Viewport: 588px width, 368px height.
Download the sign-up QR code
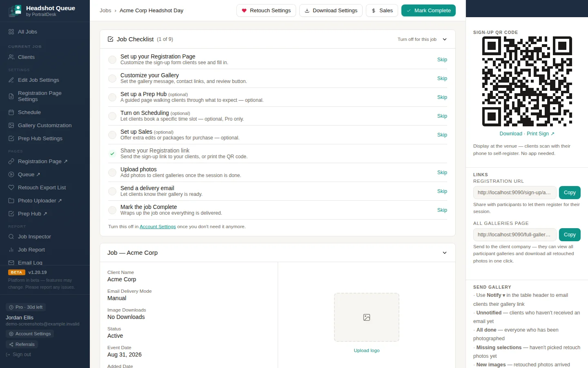point(511,134)
